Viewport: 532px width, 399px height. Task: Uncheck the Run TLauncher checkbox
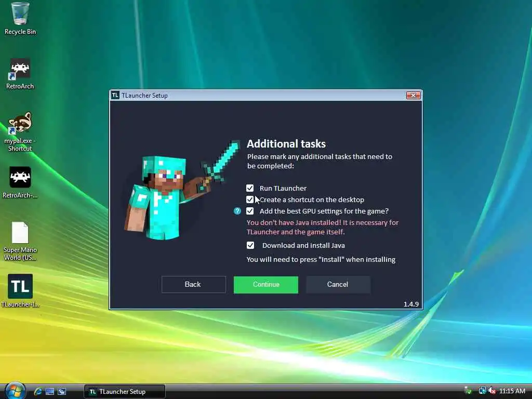(x=250, y=188)
